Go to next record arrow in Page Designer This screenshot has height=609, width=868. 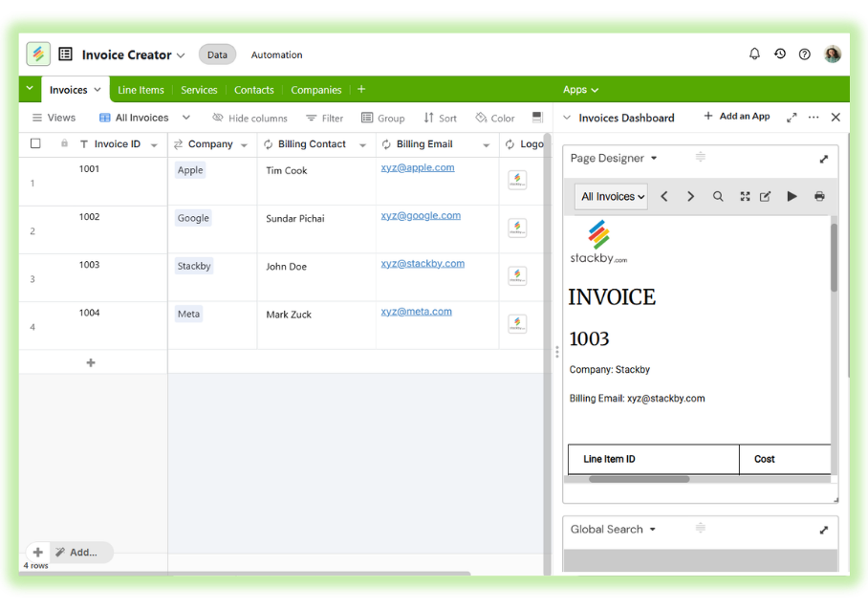pyautogui.click(x=690, y=197)
